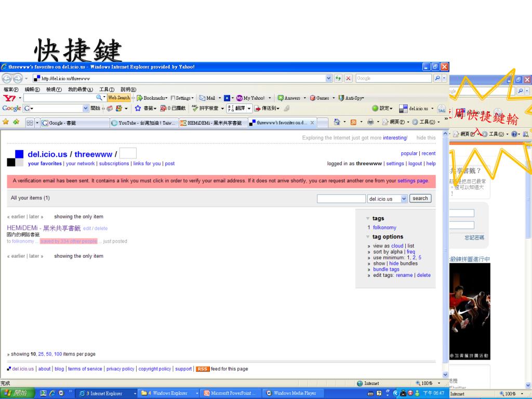Image resolution: width=532 pixels, height=399 pixels.
Task: Click the IE back navigation arrow
Action: point(6,78)
